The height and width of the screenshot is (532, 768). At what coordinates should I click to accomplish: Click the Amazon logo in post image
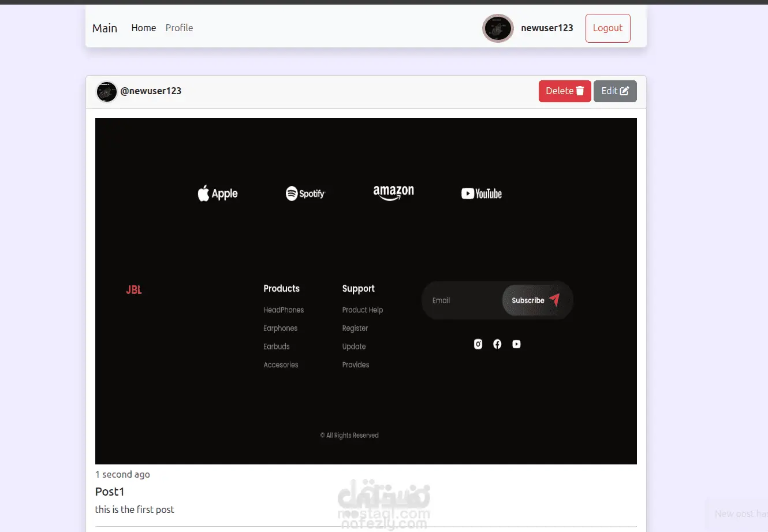coord(393,192)
